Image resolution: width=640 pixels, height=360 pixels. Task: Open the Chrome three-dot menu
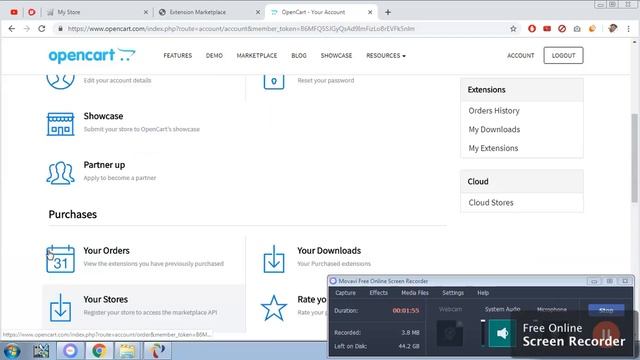629,29
